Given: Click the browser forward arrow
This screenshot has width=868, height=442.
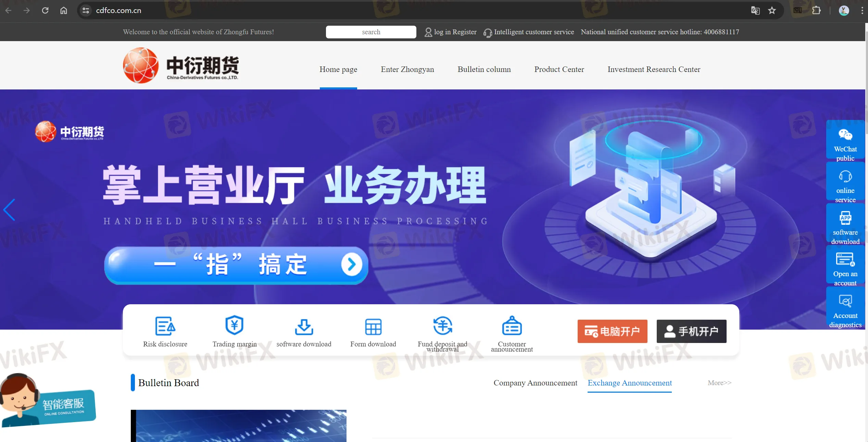Looking at the screenshot, I should click(27, 11).
